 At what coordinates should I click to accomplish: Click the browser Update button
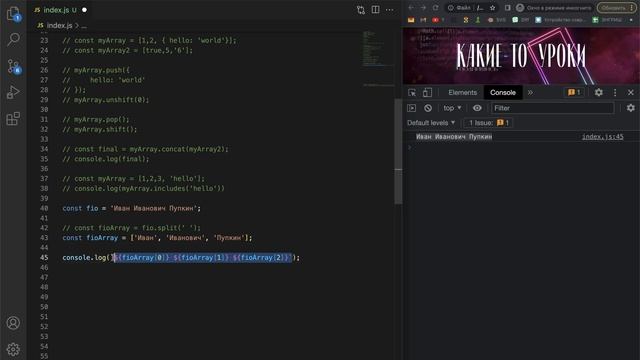(x=616, y=8)
